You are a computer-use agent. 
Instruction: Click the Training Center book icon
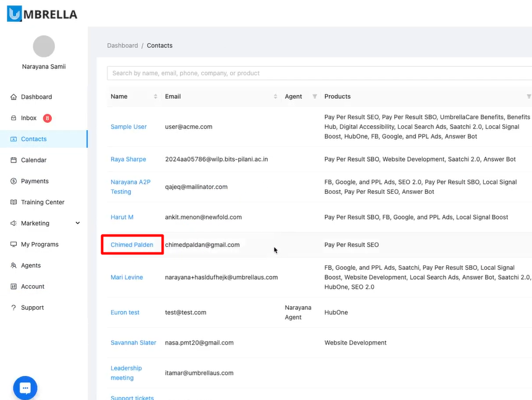14,202
